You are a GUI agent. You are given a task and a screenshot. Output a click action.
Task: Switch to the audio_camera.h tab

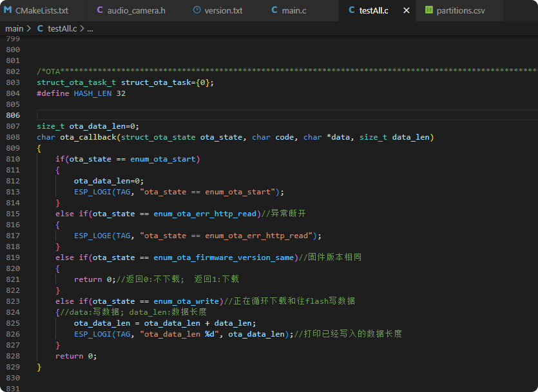[135, 10]
